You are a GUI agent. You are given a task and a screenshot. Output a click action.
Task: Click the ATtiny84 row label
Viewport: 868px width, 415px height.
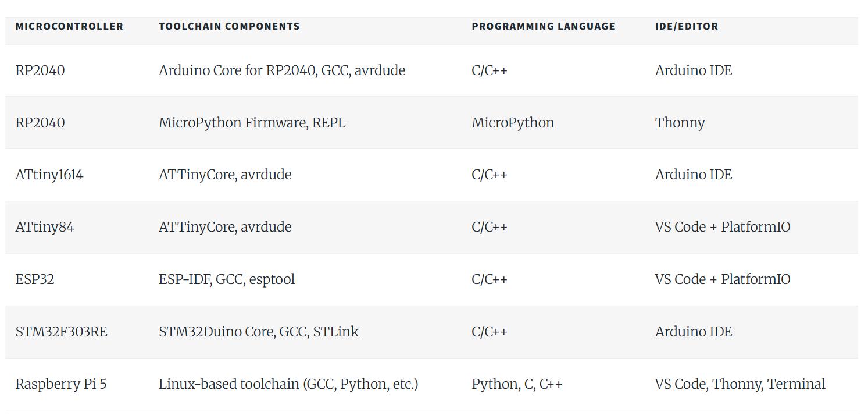coord(45,227)
